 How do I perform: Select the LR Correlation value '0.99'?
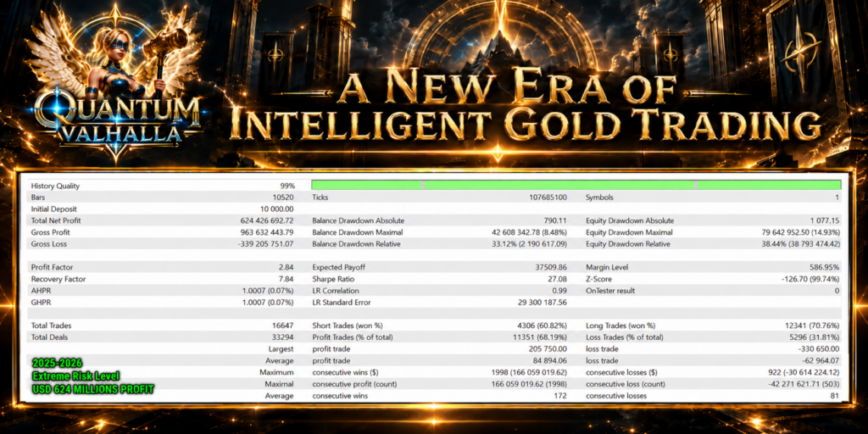[x=559, y=291]
